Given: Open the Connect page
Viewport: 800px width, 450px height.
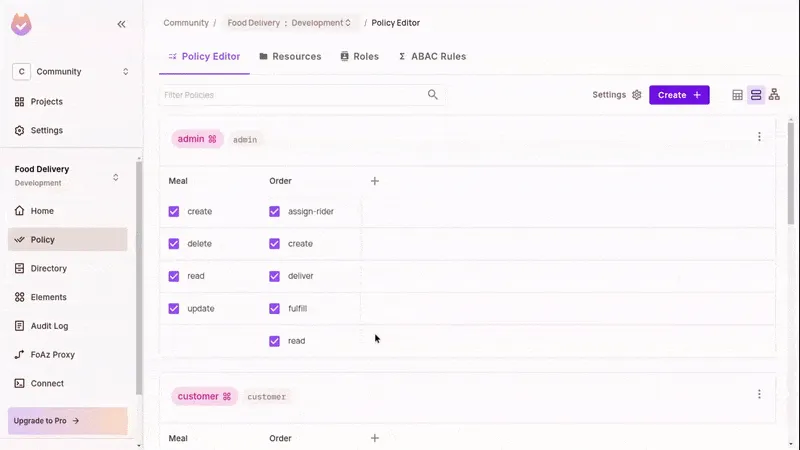Looking at the screenshot, I should [67, 383].
